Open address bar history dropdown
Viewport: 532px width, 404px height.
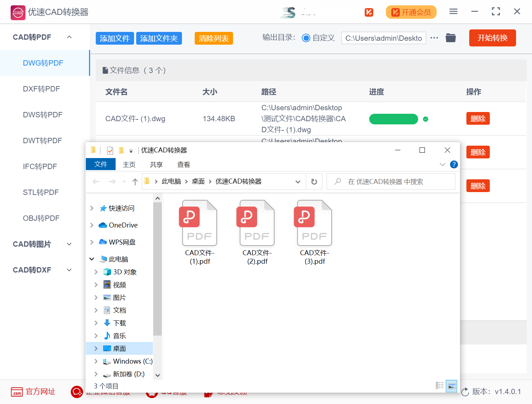click(298, 182)
